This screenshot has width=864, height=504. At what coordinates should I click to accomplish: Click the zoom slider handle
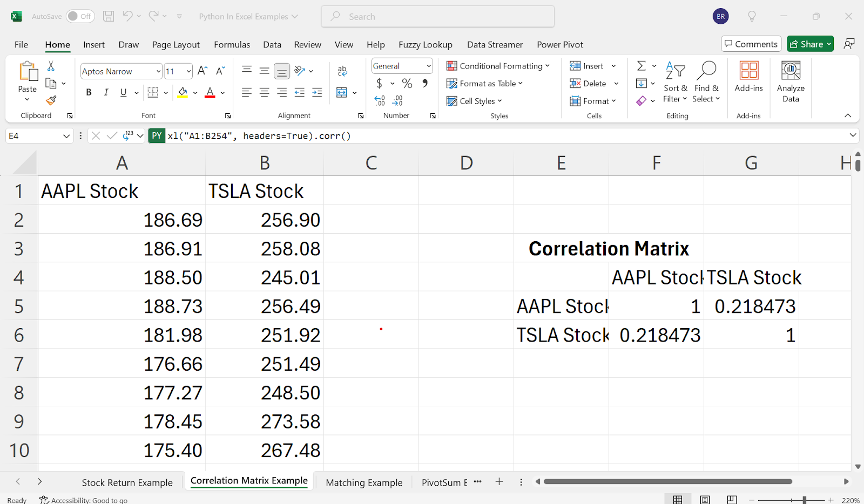[x=804, y=500]
